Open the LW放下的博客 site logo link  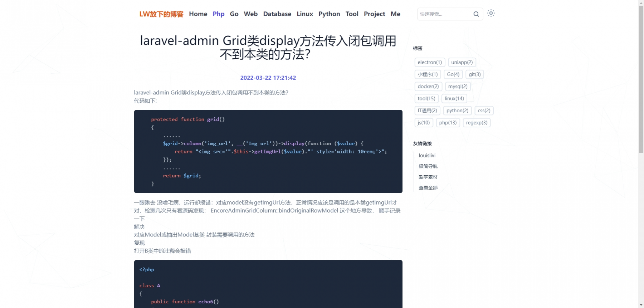coord(161,14)
